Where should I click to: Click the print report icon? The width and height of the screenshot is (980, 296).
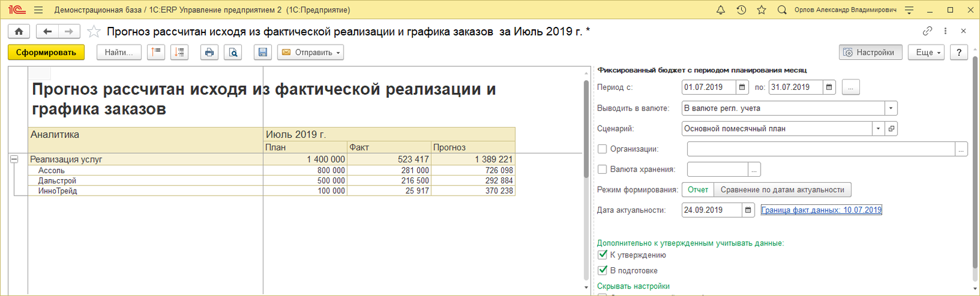pos(209,53)
